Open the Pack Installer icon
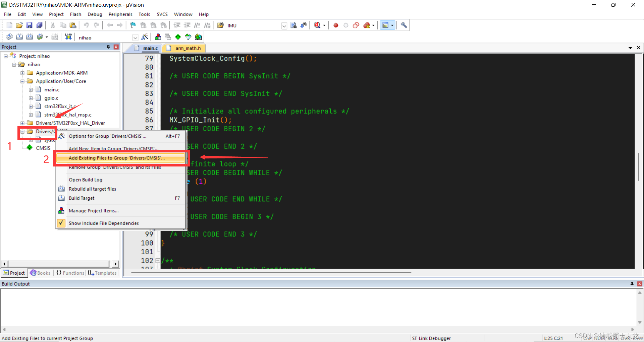This screenshot has width=644, height=342. click(x=199, y=37)
